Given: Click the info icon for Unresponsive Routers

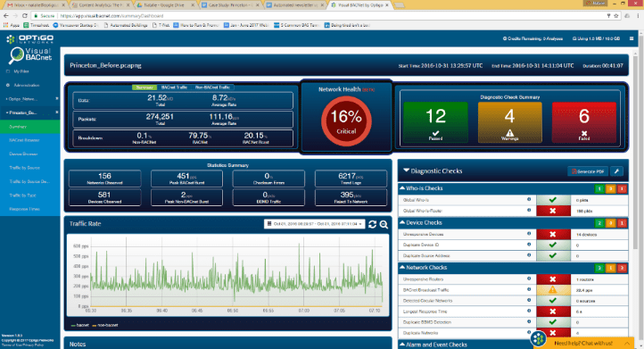Looking at the screenshot, I should [529, 278].
